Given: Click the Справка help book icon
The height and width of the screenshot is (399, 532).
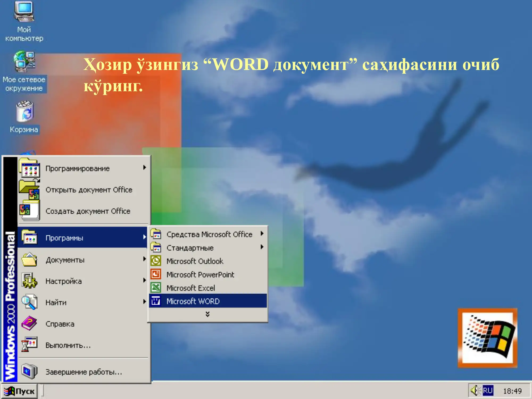Looking at the screenshot, I should tap(30, 323).
